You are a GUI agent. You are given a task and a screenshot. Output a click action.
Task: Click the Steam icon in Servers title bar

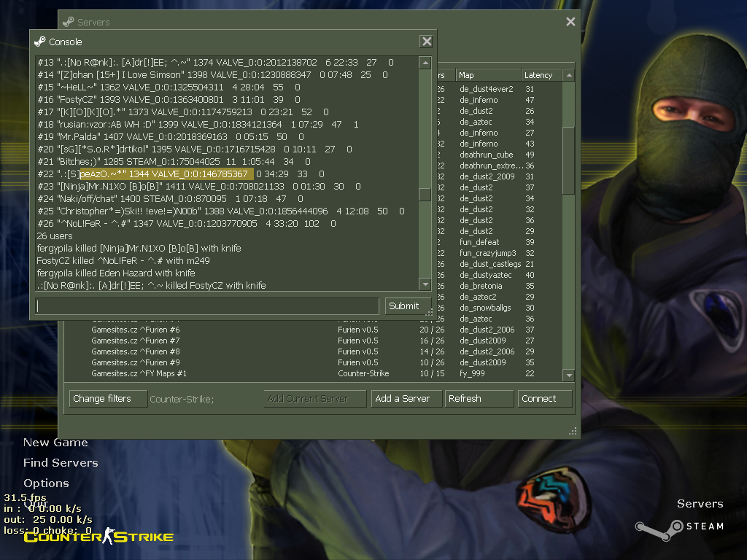(x=68, y=22)
